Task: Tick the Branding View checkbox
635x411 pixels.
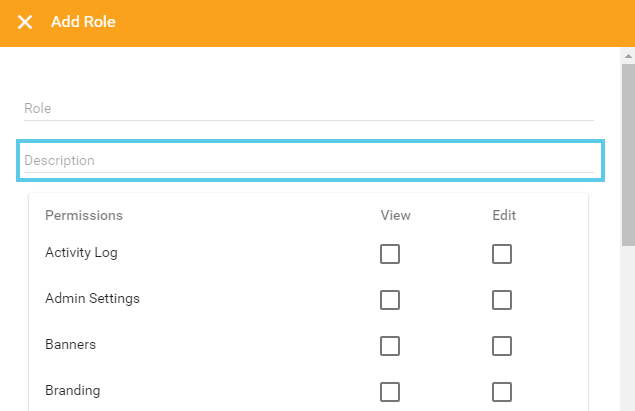Action: pyautogui.click(x=390, y=392)
